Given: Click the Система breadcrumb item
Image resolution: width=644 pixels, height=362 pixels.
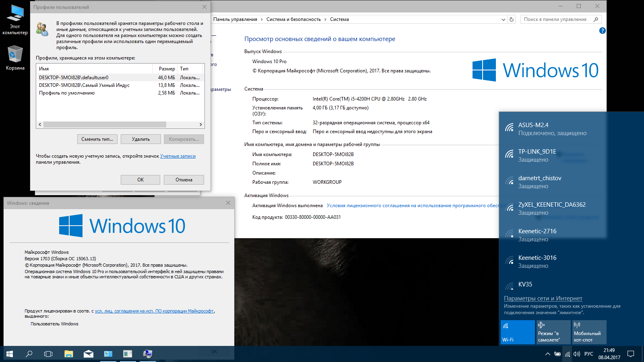Looking at the screenshot, I should [339, 19].
